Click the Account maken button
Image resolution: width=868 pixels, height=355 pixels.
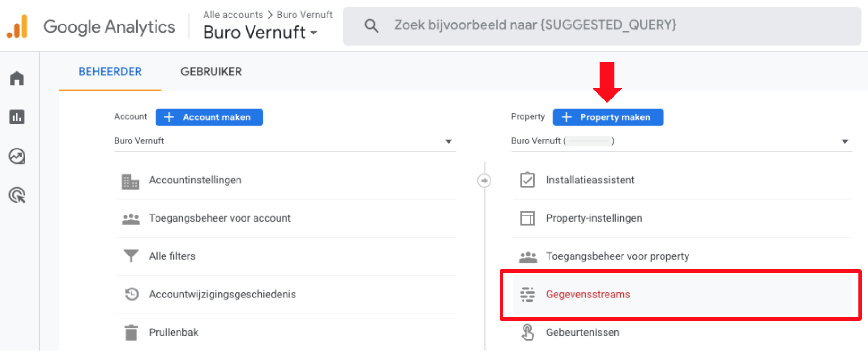coord(209,117)
